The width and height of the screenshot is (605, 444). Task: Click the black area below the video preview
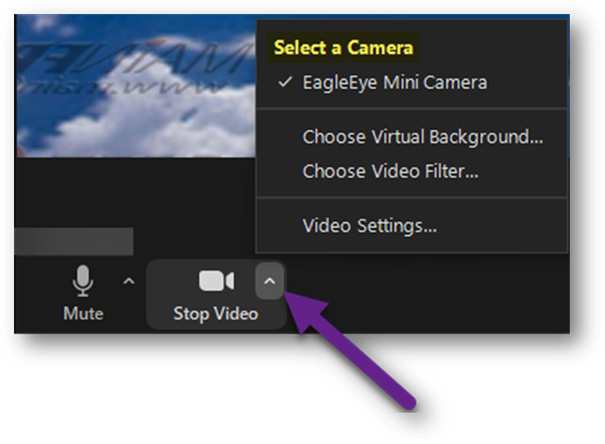click(135, 193)
